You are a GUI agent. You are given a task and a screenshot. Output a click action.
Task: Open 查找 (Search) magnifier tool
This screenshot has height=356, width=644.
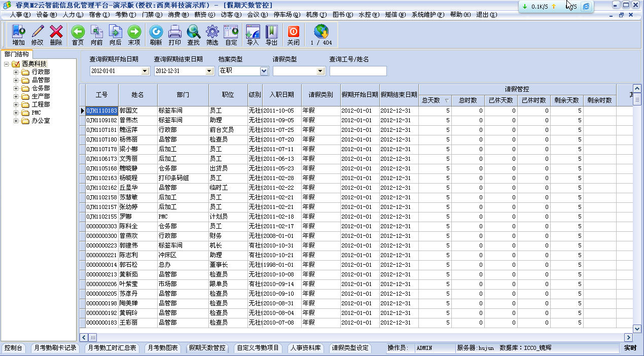click(193, 35)
